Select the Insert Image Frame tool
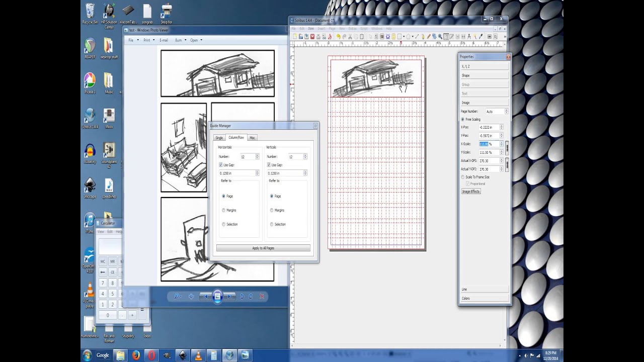This screenshot has width=644, height=362. pos(382,37)
